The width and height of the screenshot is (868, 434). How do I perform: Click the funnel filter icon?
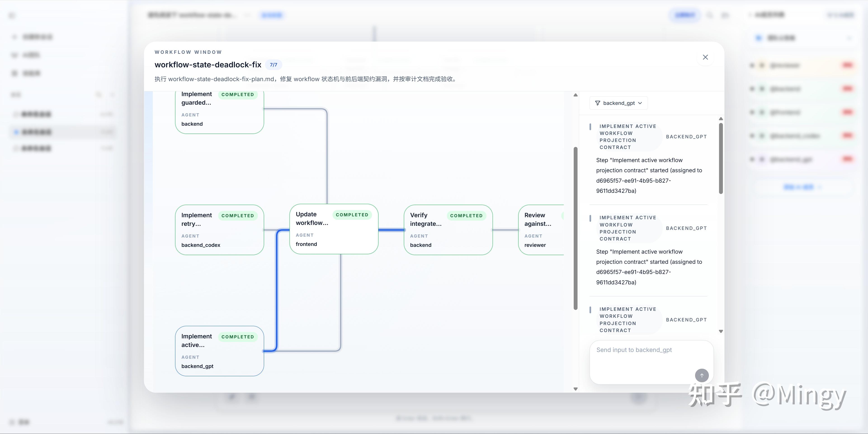[x=597, y=103]
